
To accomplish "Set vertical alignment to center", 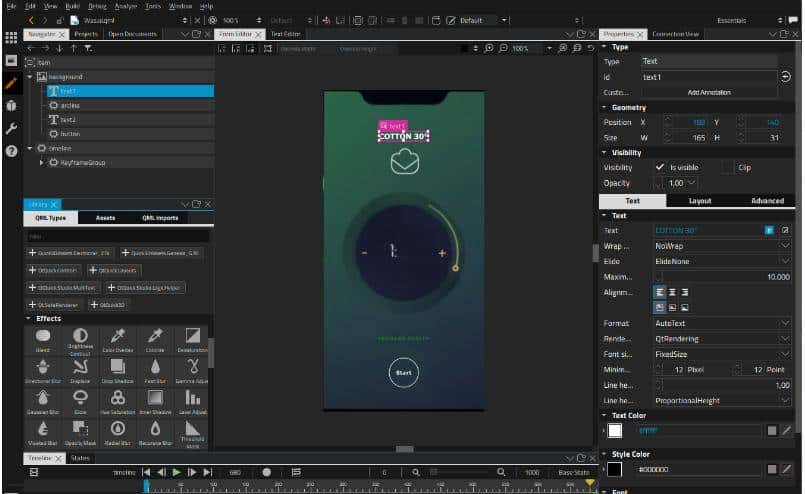I will point(672,308).
